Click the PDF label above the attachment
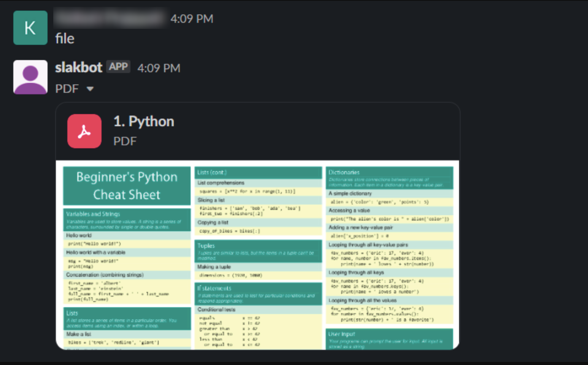The width and height of the screenshot is (588, 365). [x=67, y=89]
